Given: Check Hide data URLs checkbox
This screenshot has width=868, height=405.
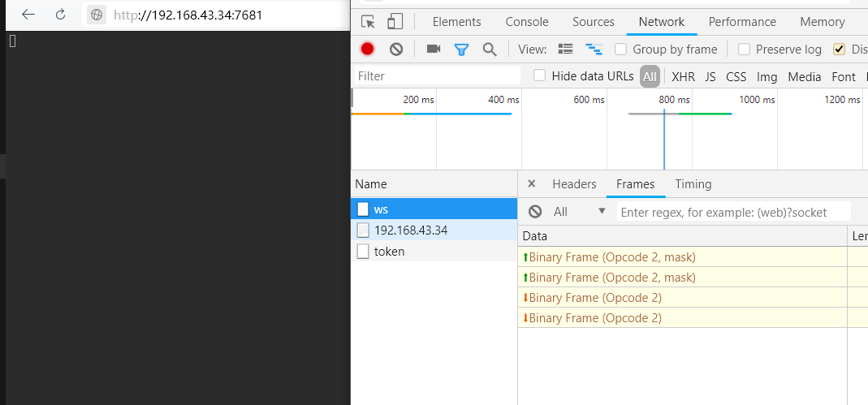Looking at the screenshot, I should [x=540, y=75].
